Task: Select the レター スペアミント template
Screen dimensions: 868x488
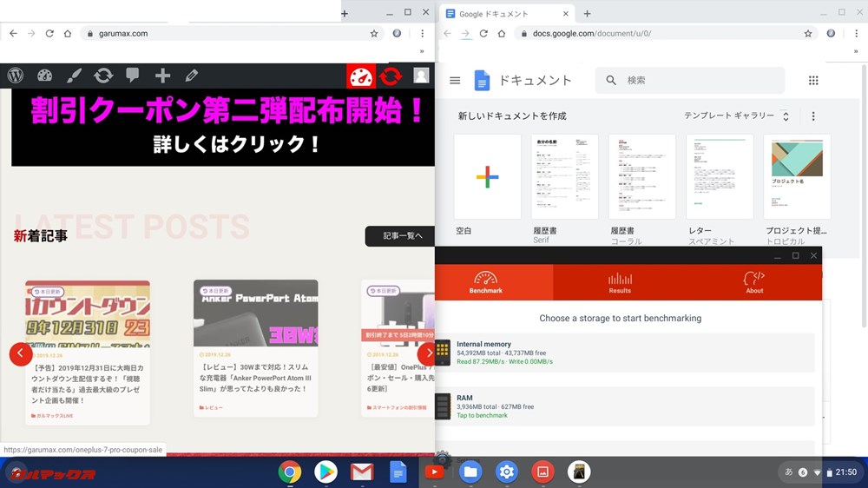Action: (x=720, y=176)
